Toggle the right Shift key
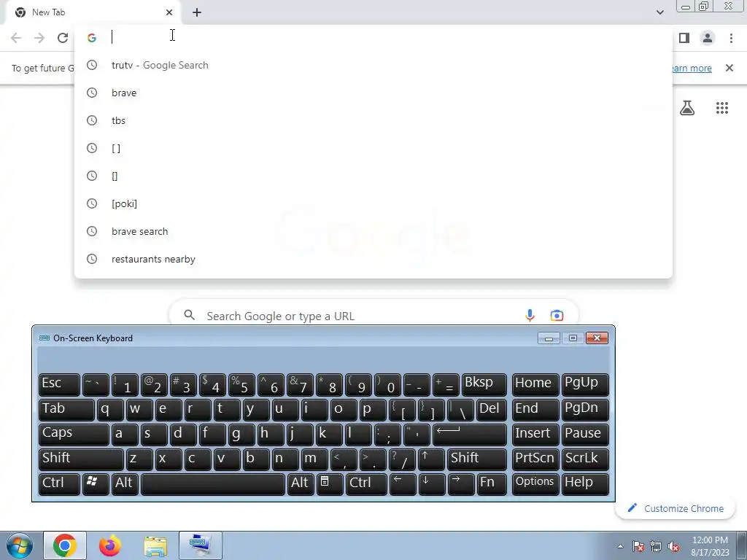 (476, 459)
